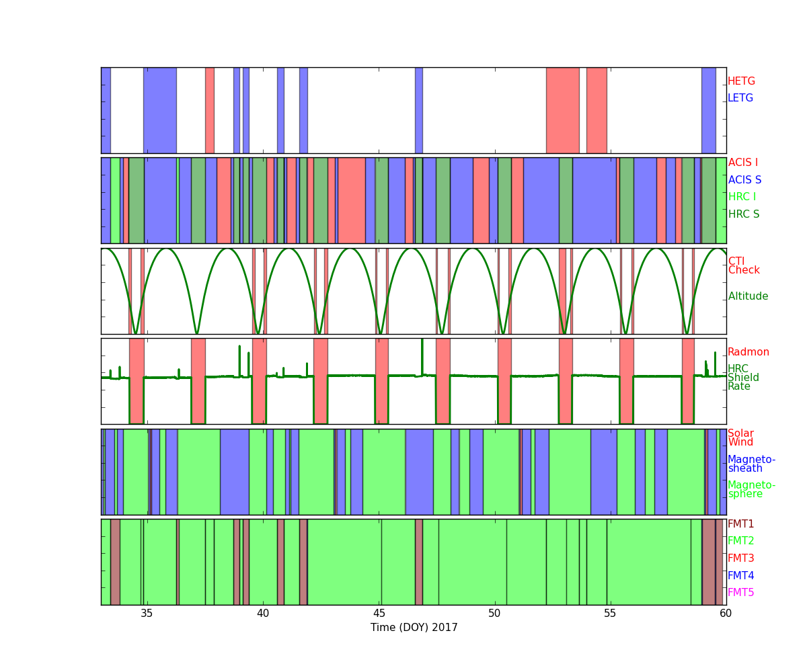The image size is (807, 672).
Task: Click the Altitude legend label
Action: pyautogui.click(x=748, y=296)
